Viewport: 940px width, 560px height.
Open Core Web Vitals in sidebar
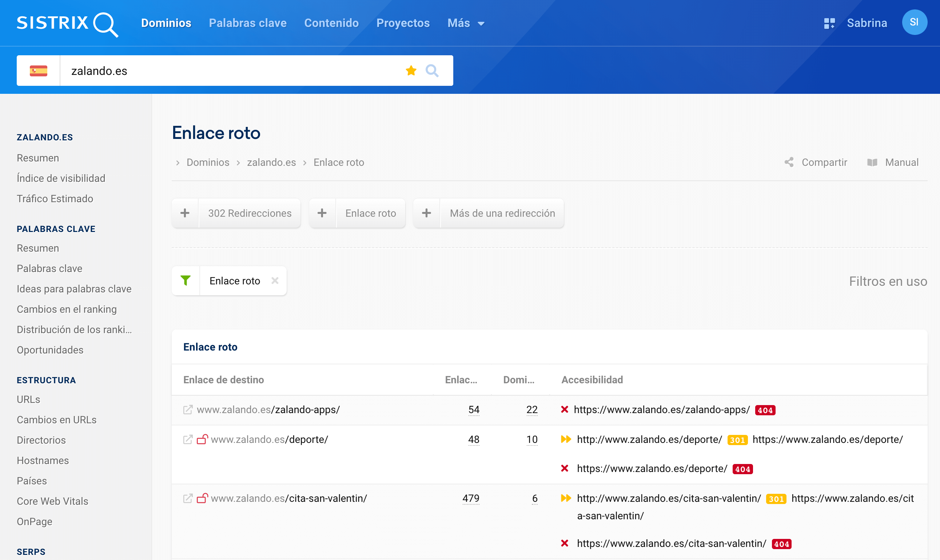click(x=52, y=501)
